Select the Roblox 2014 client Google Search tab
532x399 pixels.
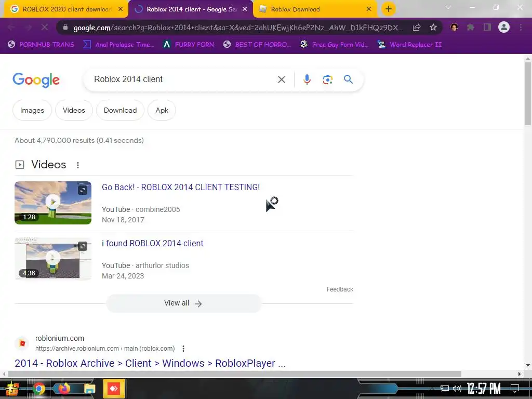191,9
